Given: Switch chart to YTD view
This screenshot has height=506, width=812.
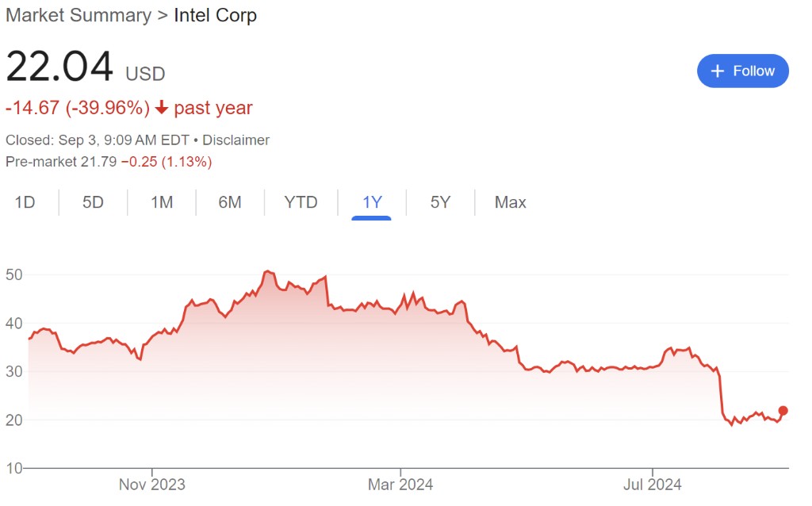Looking at the screenshot, I should (301, 202).
